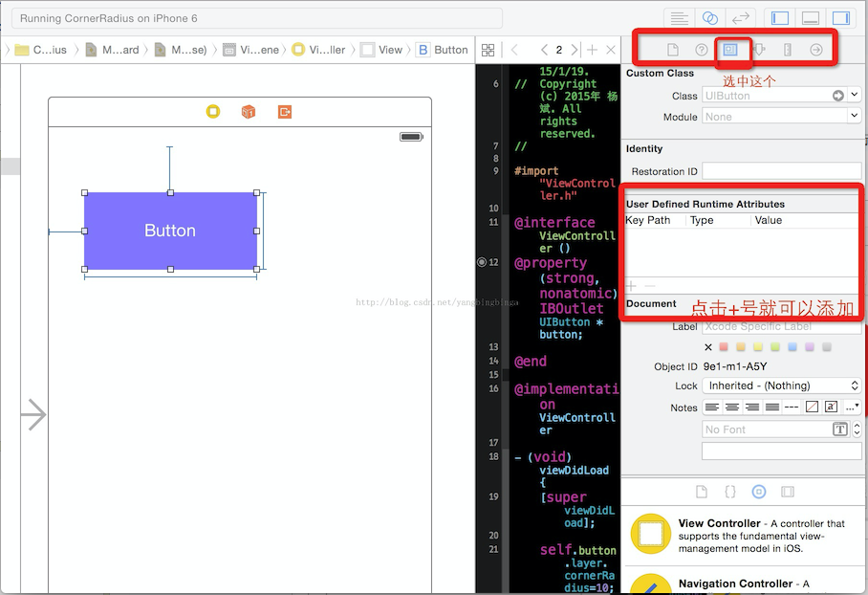Click the notes text area
868x595 pixels.
tap(782, 451)
